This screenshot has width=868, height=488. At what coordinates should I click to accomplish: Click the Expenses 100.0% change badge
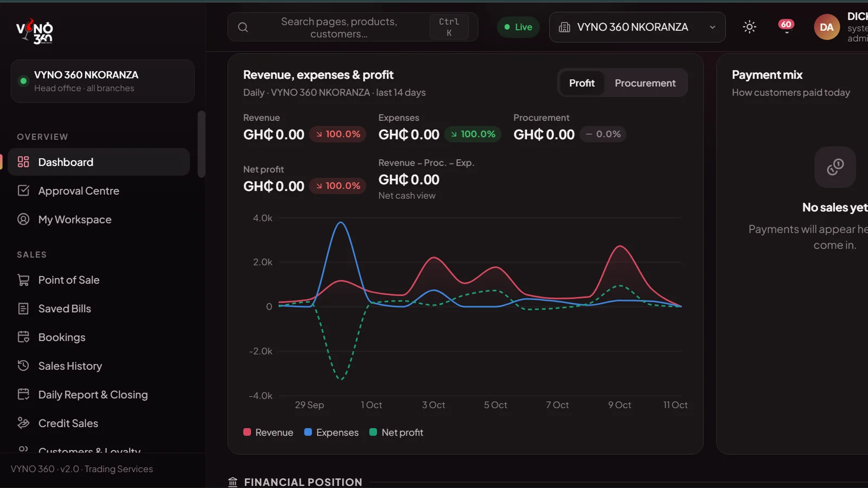473,134
